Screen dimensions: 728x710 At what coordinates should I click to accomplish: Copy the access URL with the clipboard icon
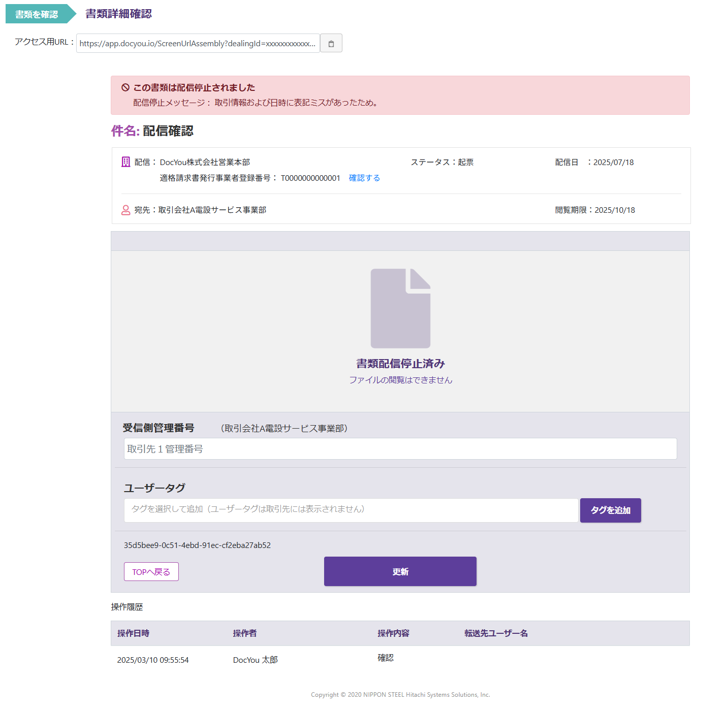(331, 43)
